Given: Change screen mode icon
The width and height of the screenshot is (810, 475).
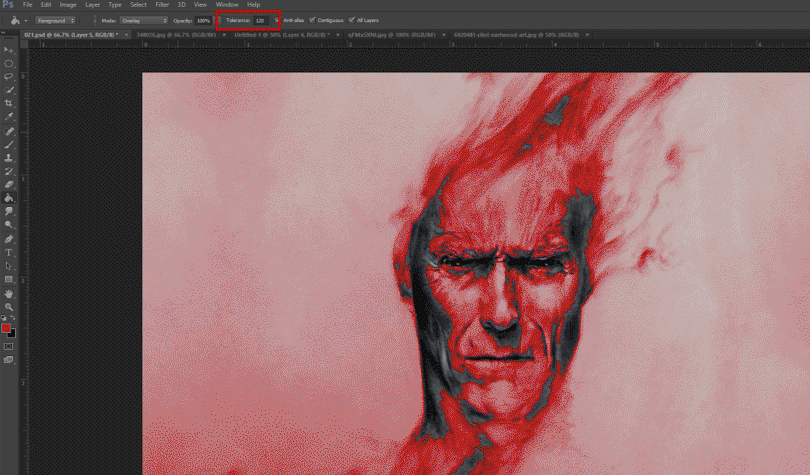Looking at the screenshot, I should pyautogui.click(x=9, y=360).
